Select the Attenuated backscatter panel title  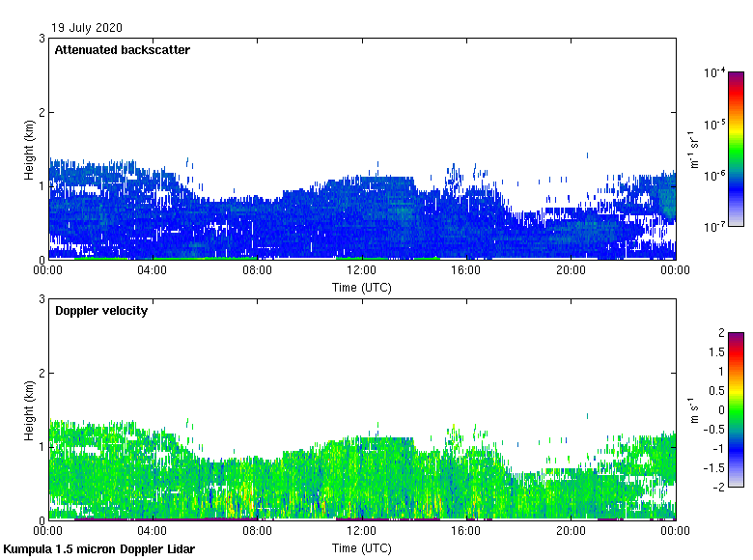pyautogui.click(x=122, y=49)
